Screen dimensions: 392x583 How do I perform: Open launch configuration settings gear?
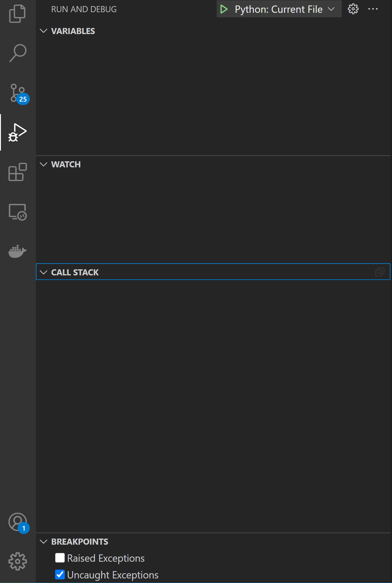(353, 9)
